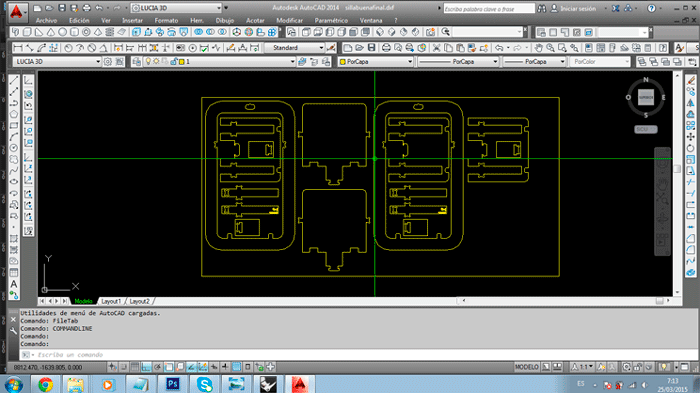Click the ViewCube top face
This screenshot has width=700, height=393.
coord(646,97)
